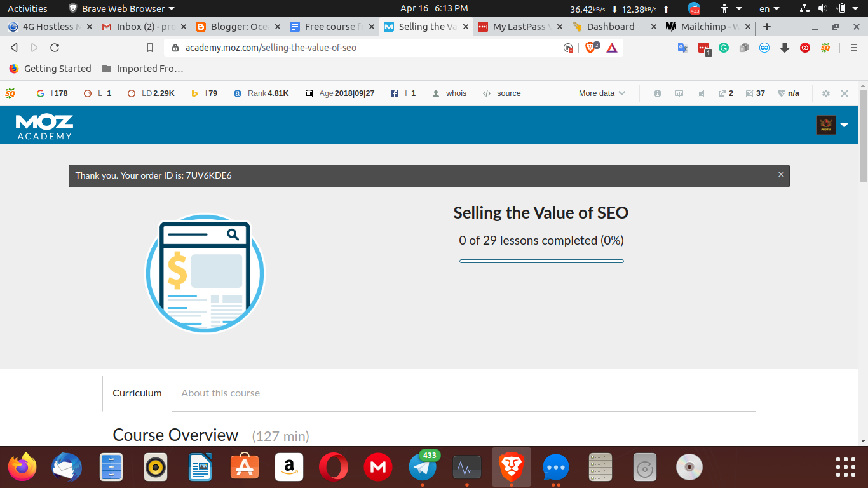868x488 pixels.
Task: View page source from SEOquake bar
Action: (x=502, y=93)
